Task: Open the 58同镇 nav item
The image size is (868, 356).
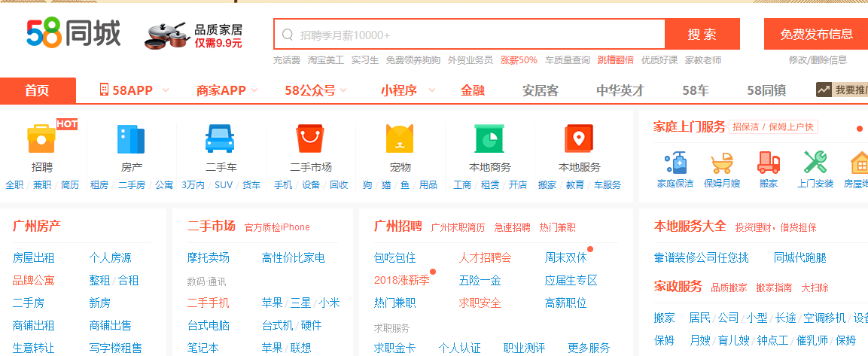Action: click(x=766, y=90)
